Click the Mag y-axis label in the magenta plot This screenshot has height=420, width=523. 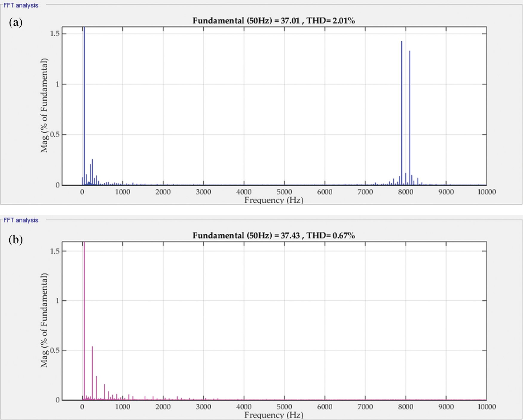[x=44, y=320]
